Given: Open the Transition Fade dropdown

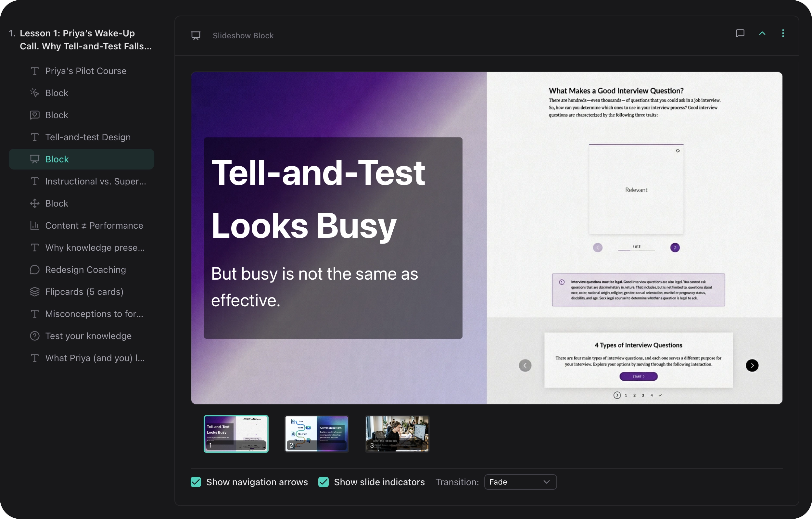Looking at the screenshot, I should pyautogui.click(x=520, y=482).
